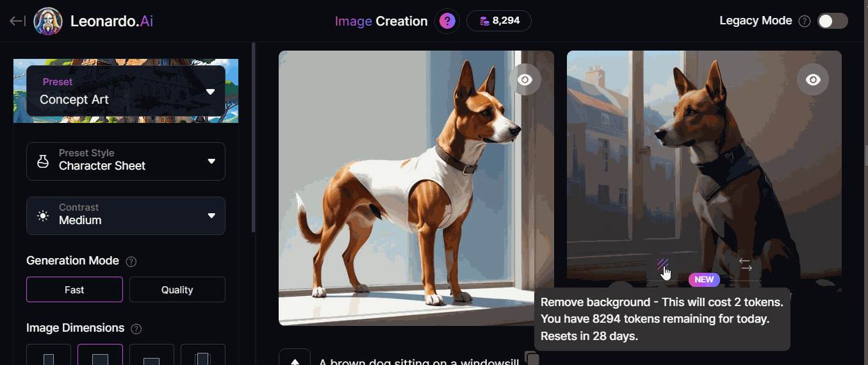Open the standing dog image thumbnail
The image size is (868, 365).
416,188
